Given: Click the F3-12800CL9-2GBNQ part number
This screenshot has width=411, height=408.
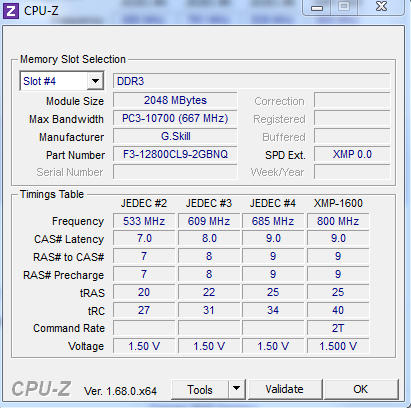Looking at the screenshot, I should [x=175, y=154].
